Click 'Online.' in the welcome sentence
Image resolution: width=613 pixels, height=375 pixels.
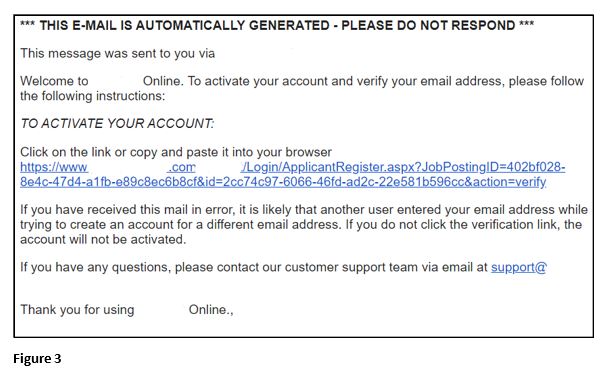[163, 81]
